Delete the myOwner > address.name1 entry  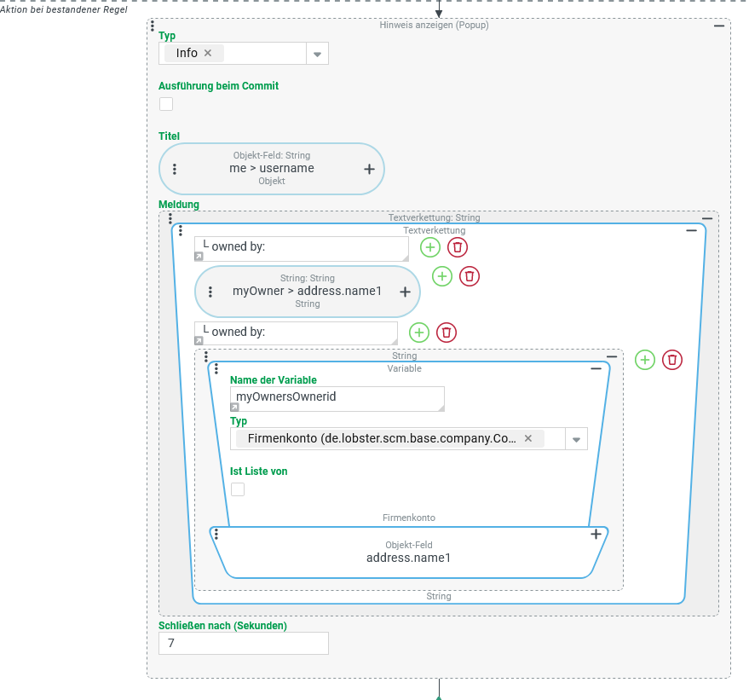point(470,276)
